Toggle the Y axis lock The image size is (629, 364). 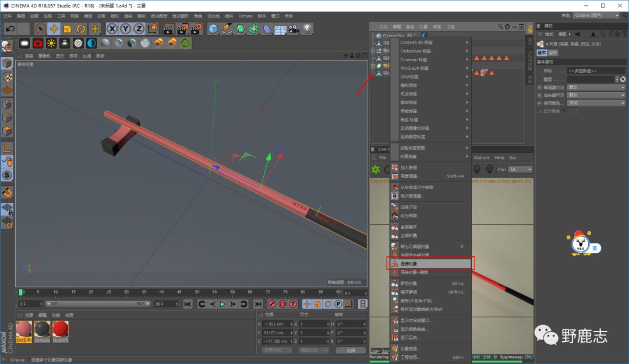[125, 29]
